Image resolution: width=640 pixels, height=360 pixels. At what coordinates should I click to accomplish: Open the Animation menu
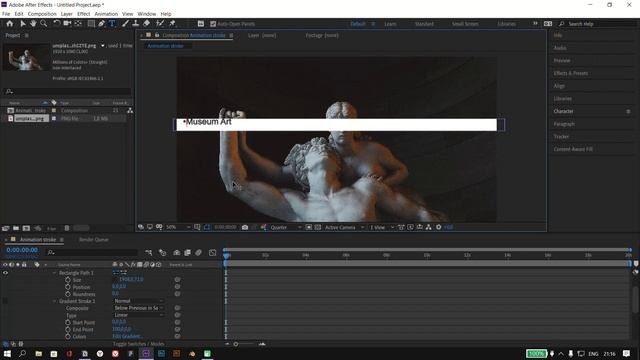106,14
